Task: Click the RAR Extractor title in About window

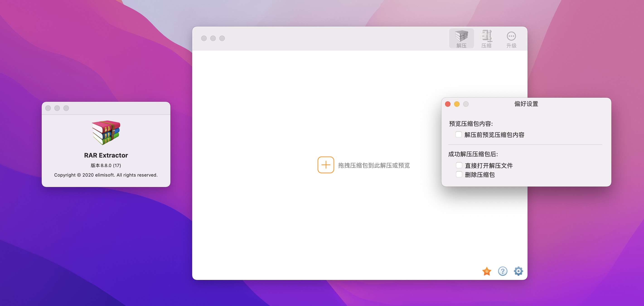Action: pos(106,155)
